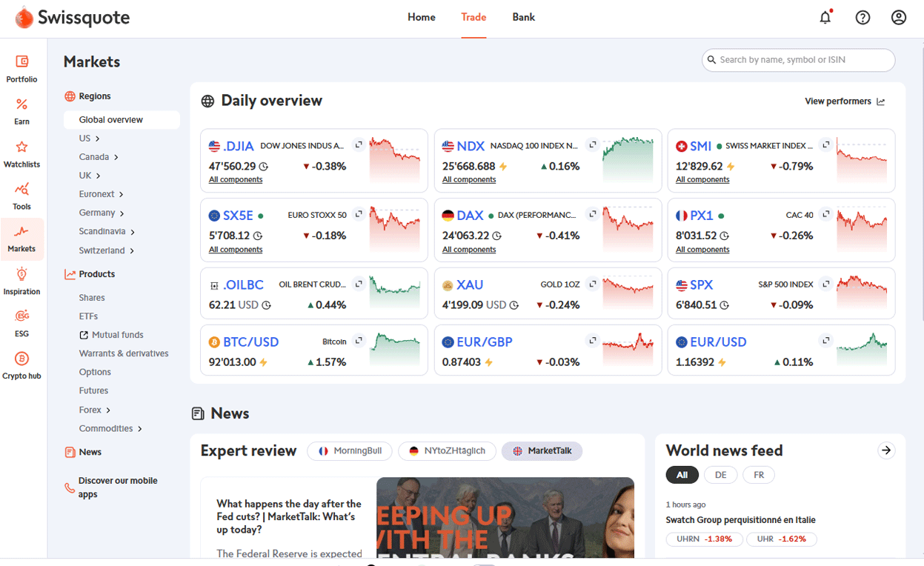
Task: Switch expert review to MorningBull
Action: coord(349,451)
